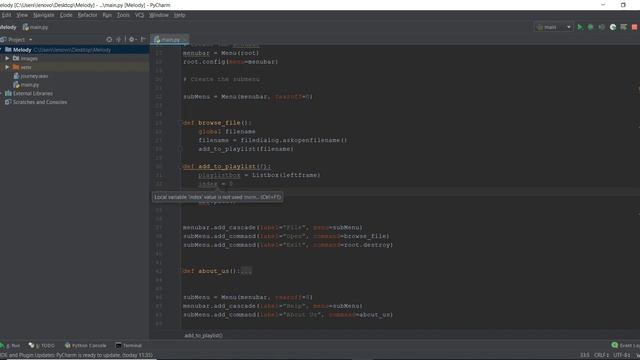Image resolution: width=640 pixels, height=360 pixels.
Task: Hide the Project panel with the hide icon
Action: tap(143, 40)
